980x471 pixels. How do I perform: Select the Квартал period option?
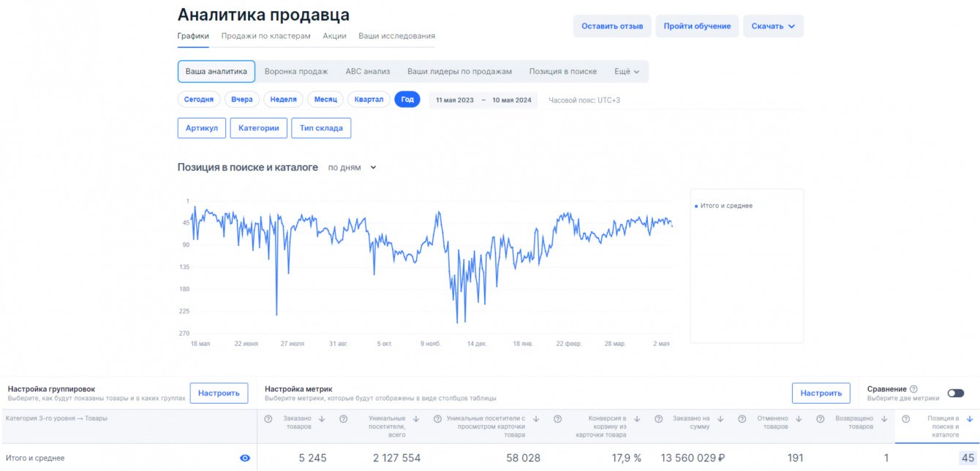(369, 99)
